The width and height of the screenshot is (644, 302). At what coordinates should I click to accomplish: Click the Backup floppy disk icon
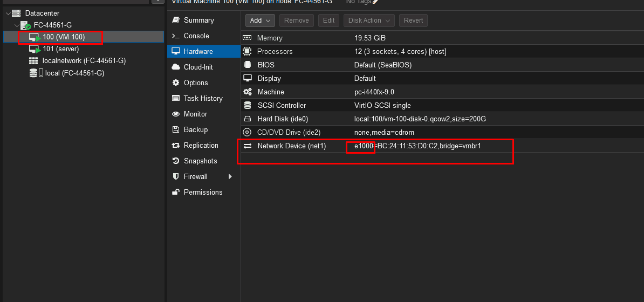[176, 129]
